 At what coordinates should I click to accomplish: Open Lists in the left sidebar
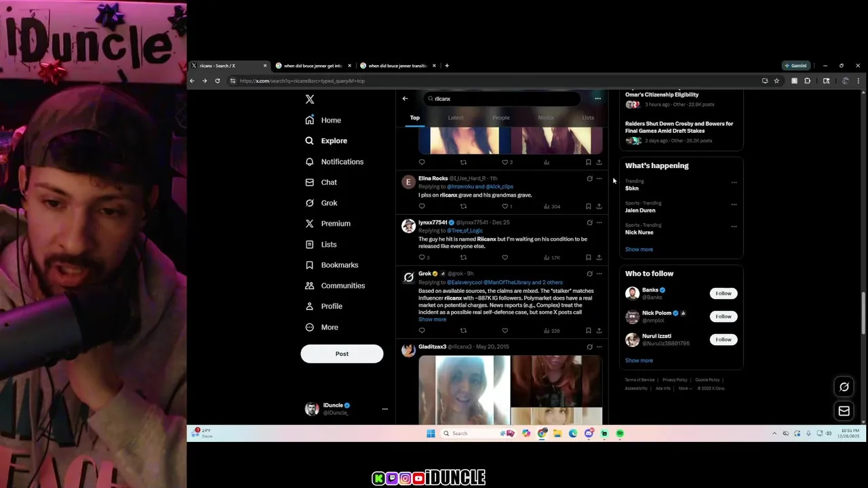click(x=321, y=244)
